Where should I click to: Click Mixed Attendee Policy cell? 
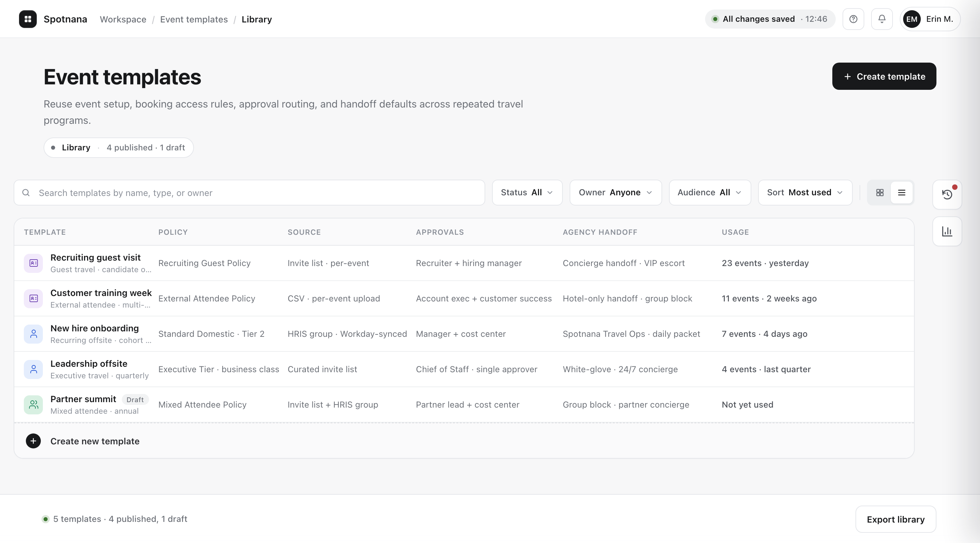[x=202, y=405]
